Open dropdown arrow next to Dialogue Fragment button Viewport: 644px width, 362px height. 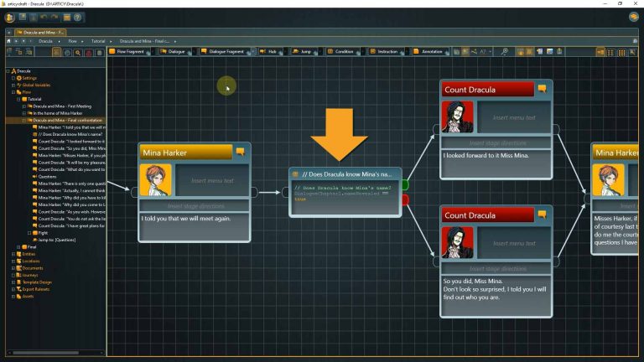[253, 51]
